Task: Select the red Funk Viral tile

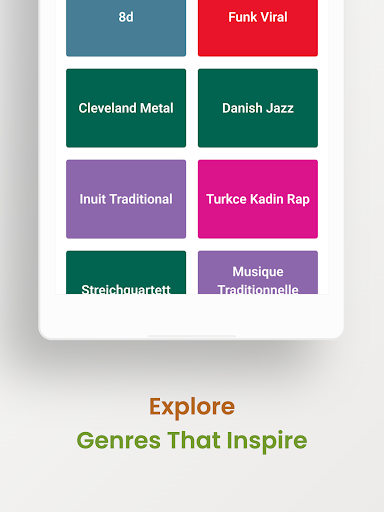Action: pos(258,28)
